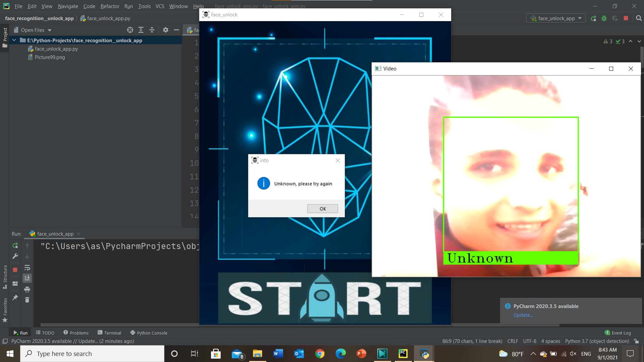Open the Refactor menu
The height and width of the screenshot is (362, 644).
click(x=110, y=6)
